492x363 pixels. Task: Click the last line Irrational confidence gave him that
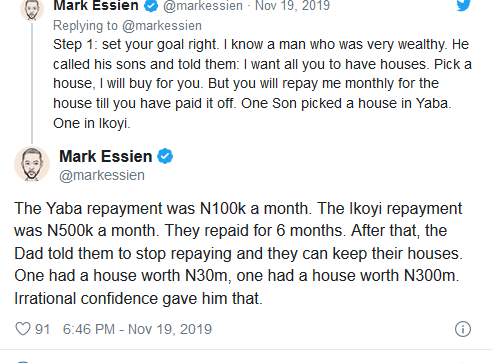pyautogui.click(x=138, y=298)
